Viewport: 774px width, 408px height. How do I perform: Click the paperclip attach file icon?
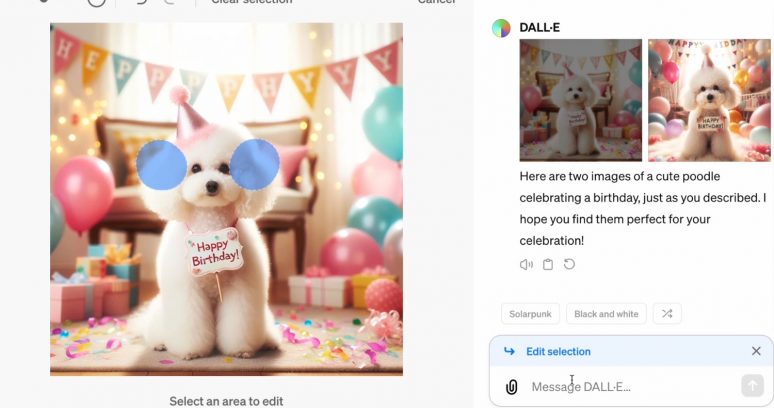[x=511, y=387]
